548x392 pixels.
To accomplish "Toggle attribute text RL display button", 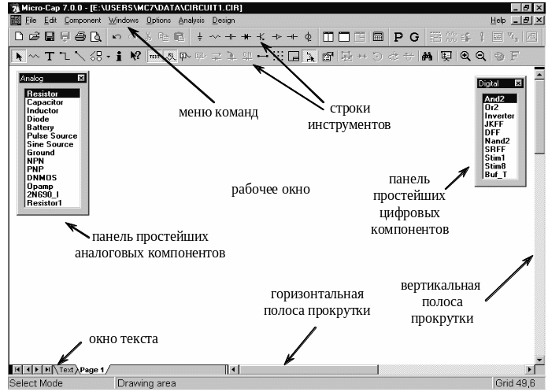I will point(170,56).
